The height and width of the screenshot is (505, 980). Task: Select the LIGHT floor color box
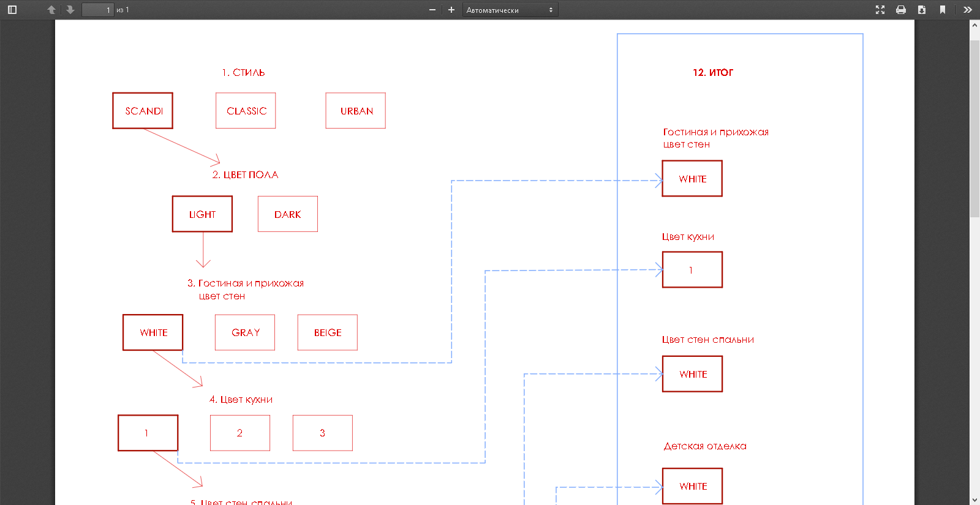click(x=202, y=214)
